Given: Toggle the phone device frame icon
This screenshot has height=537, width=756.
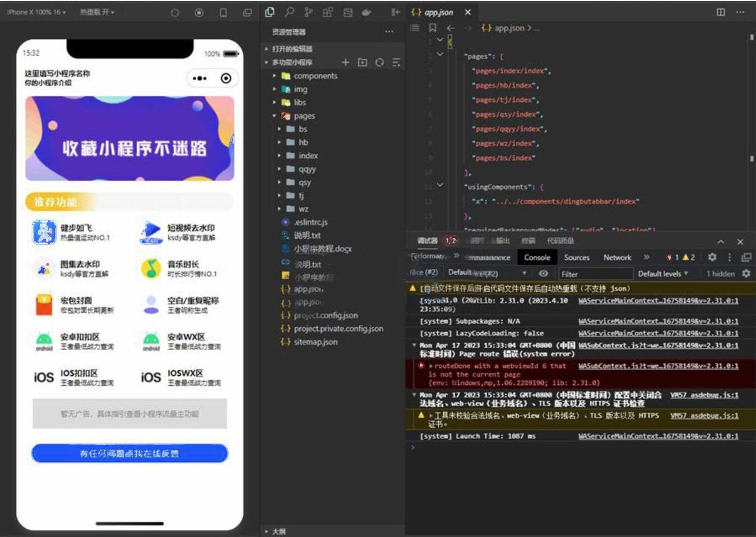Looking at the screenshot, I should point(223,12).
